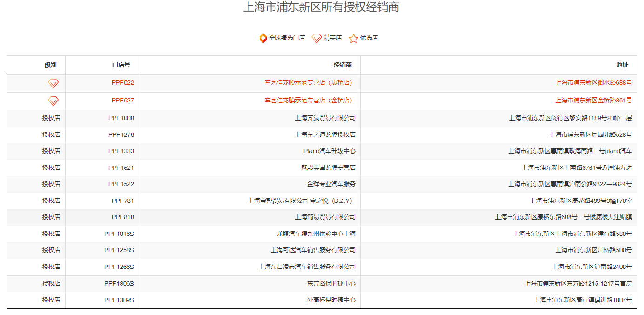Click the 精英店 diamond legend icon

coord(316,38)
